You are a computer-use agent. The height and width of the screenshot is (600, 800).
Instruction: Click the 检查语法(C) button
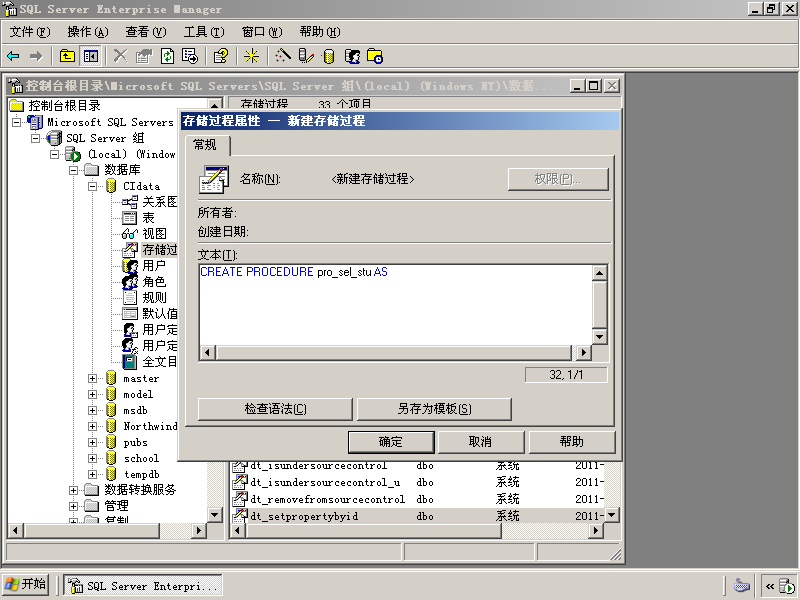click(x=275, y=409)
